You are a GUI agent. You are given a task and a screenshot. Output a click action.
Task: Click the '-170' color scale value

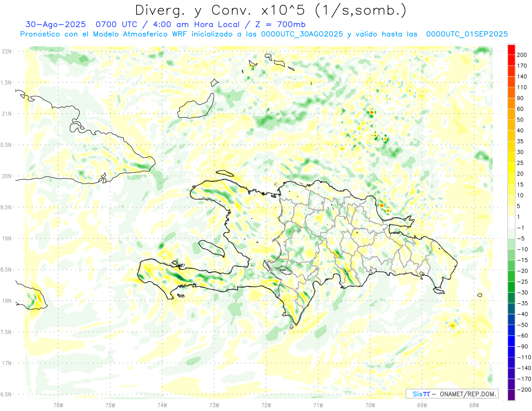click(x=524, y=379)
